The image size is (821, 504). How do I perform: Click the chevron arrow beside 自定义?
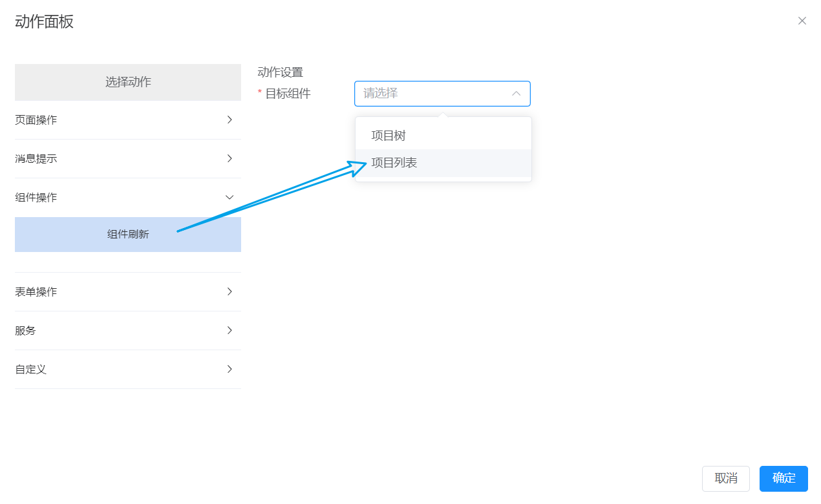(229, 369)
